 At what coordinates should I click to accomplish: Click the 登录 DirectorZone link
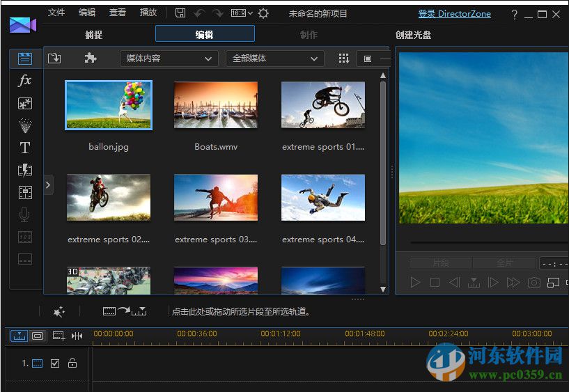tap(454, 14)
